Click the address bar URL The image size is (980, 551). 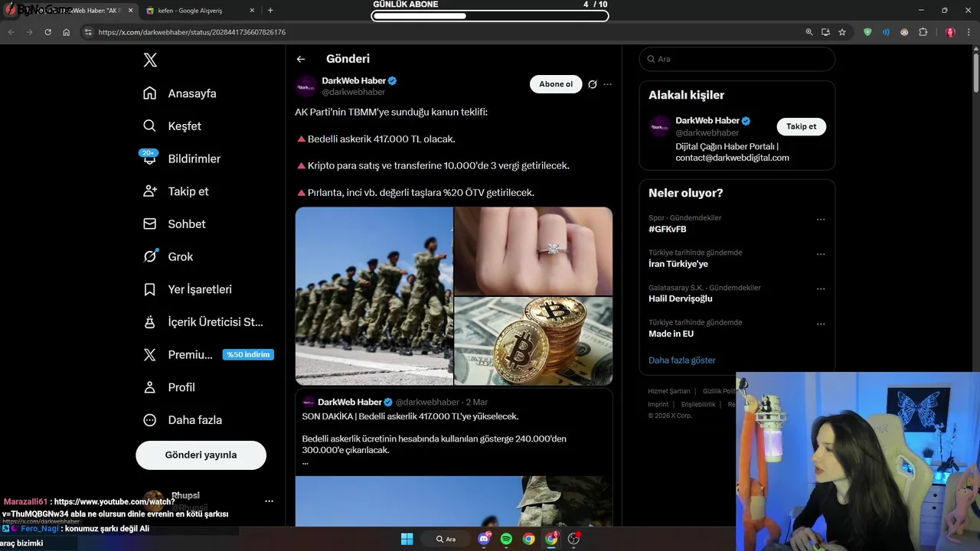(x=192, y=32)
